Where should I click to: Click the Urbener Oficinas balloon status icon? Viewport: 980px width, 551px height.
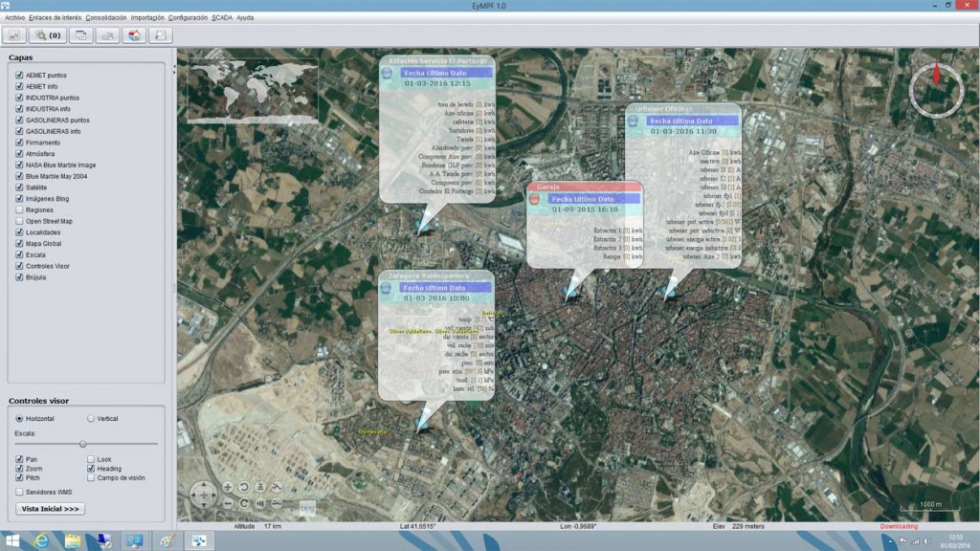633,121
